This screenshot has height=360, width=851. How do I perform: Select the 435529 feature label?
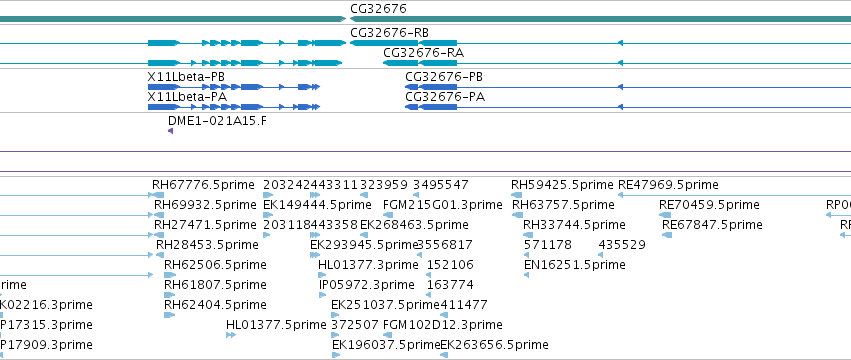622,245
